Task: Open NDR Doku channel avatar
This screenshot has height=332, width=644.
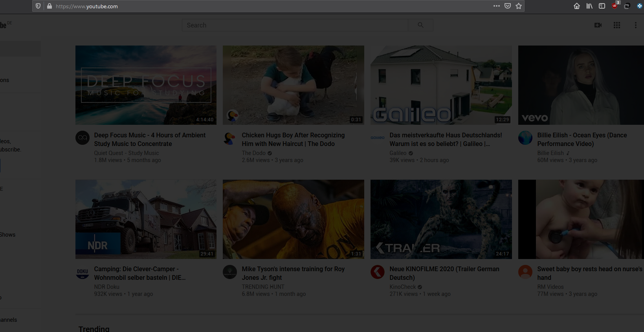Action: pyautogui.click(x=83, y=272)
